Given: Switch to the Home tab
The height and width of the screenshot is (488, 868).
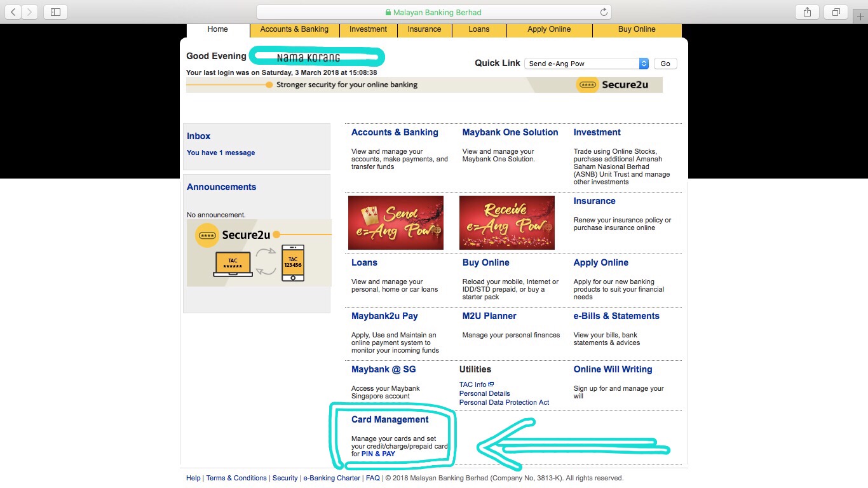Looking at the screenshot, I should [x=217, y=29].
